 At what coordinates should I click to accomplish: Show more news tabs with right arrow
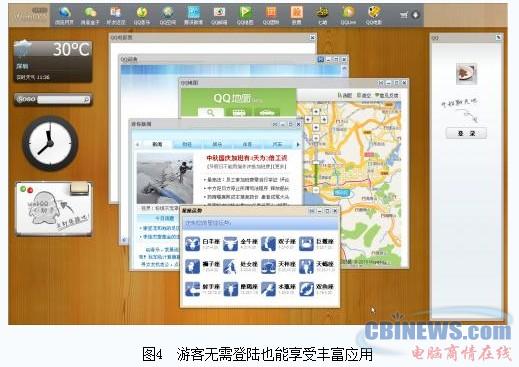(298, 144)
